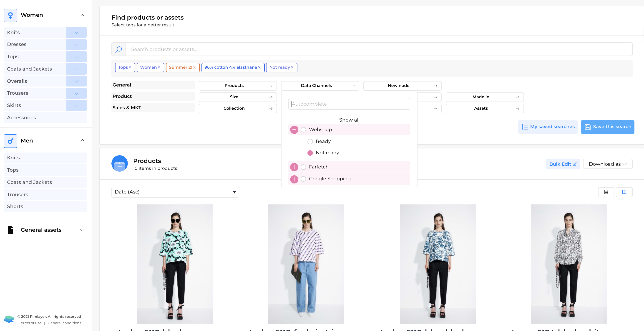This screenshot has height=331, width=644.
Task: Remove the Not ready filter tag
Action: pos(292,67)
